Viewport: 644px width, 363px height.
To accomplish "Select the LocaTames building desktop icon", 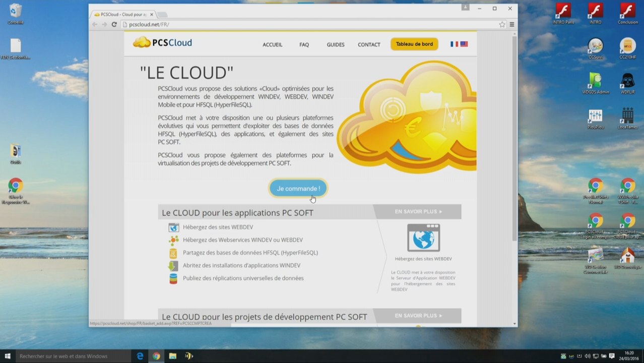I will coord(627,118).
